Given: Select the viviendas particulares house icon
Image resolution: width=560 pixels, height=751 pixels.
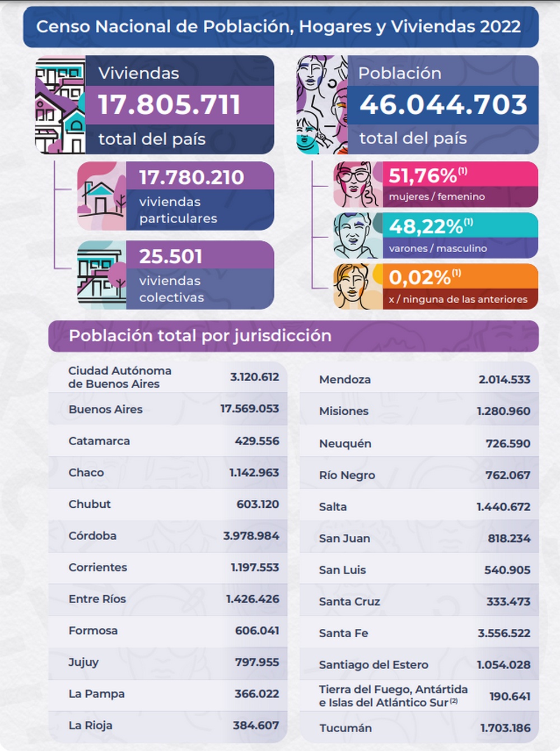Looking at the screenshot, I should tap(102, 196).
